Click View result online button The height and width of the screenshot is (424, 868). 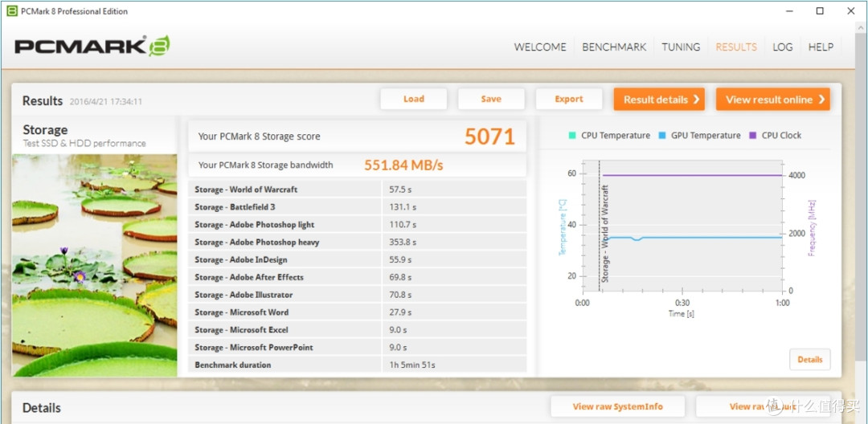tap(773, 100)
